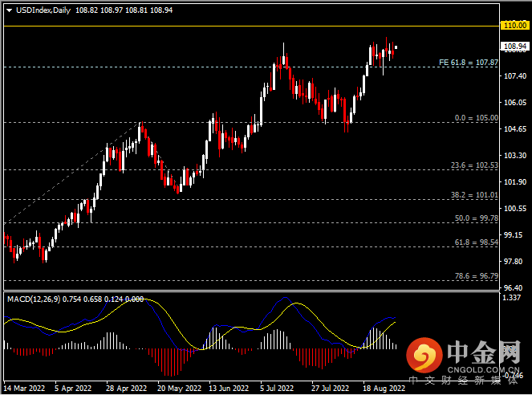The width and height of the screenshot is (532, 395).
Task: Click the 38.2 = 101.01 Fibonacci label
Action: coord(474,195)
